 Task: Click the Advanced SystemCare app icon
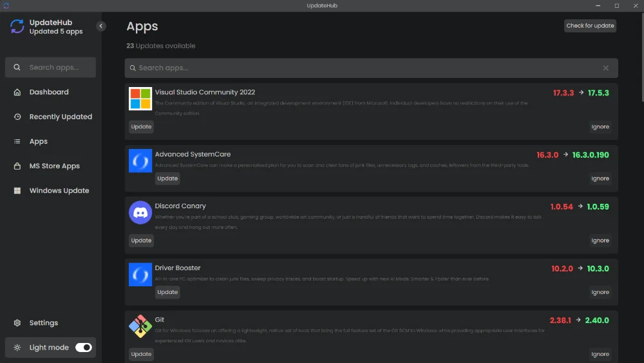tap(140, 161)
